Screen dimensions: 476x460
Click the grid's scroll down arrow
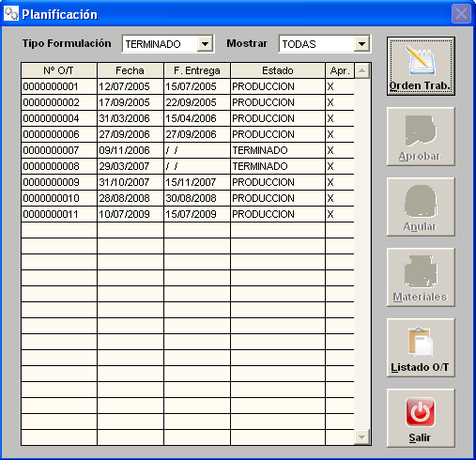(362, 437)
